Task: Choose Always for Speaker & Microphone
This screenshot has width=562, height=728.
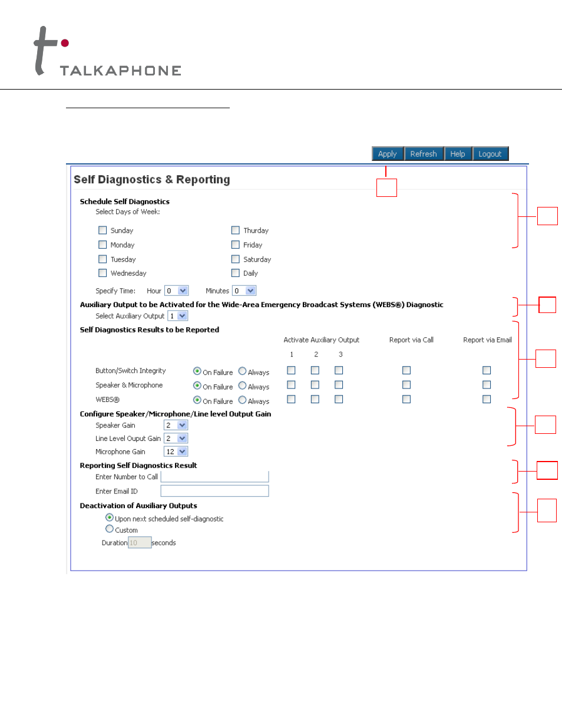Action: coord(242,386)
